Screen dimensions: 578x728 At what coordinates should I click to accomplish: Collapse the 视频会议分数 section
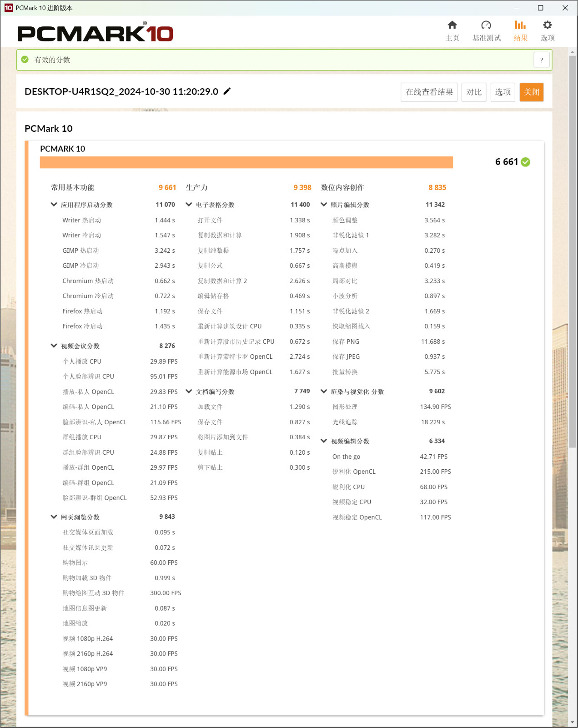click(x=54, y=346)
